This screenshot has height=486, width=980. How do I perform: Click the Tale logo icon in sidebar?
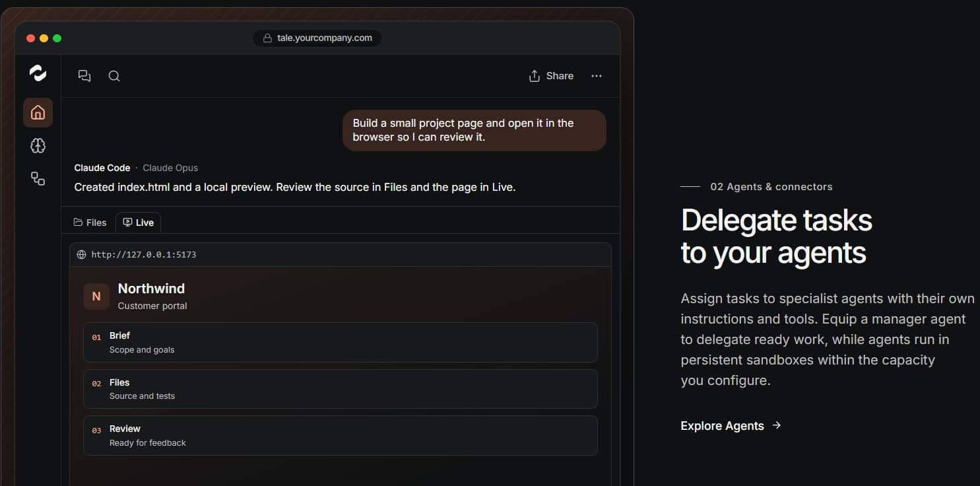[x=38, y=73]
